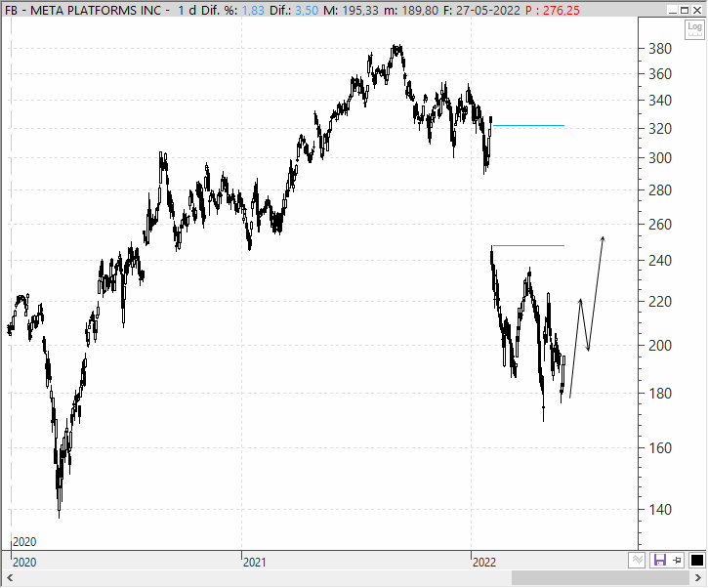Click the 360 price axis label

[660, 73]
